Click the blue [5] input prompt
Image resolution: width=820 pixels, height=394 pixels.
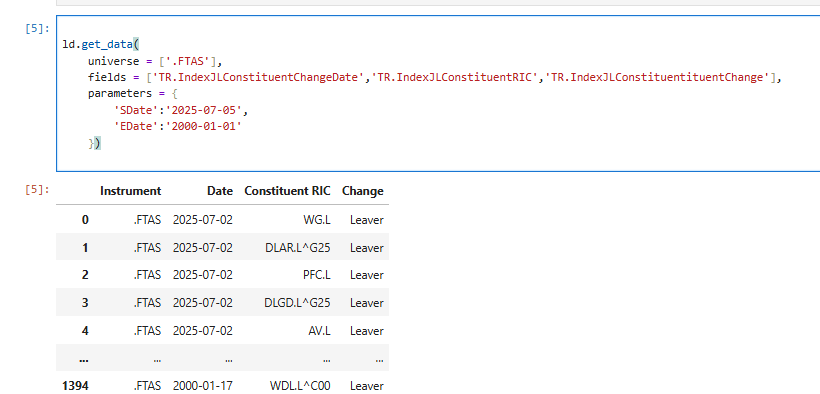point(36,29)
